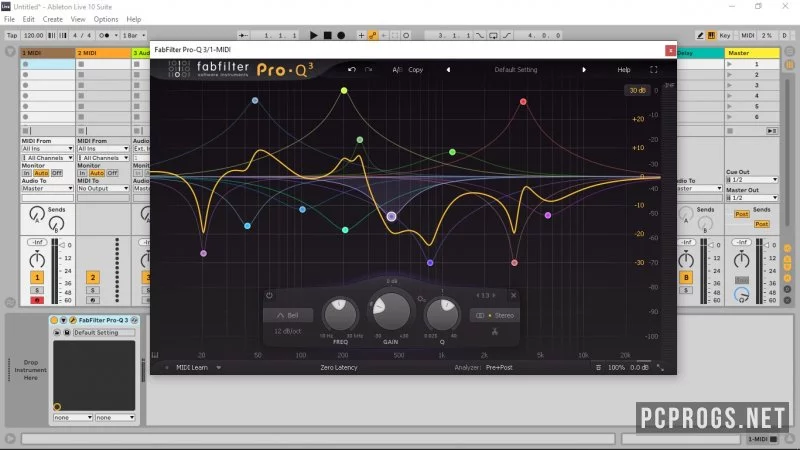Click the split band scissors icon
Image resolution: width=800 pixels, height=450 pixels.
(494, 332)
